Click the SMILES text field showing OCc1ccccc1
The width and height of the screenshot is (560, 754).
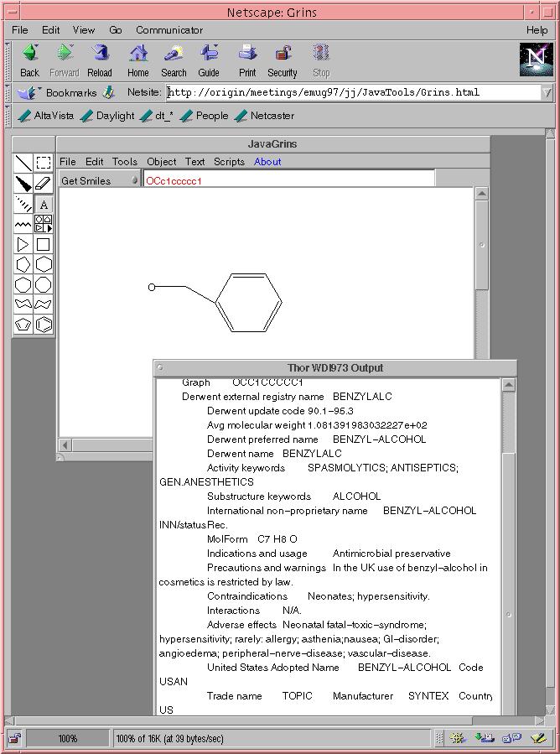[x=288, y=180]
